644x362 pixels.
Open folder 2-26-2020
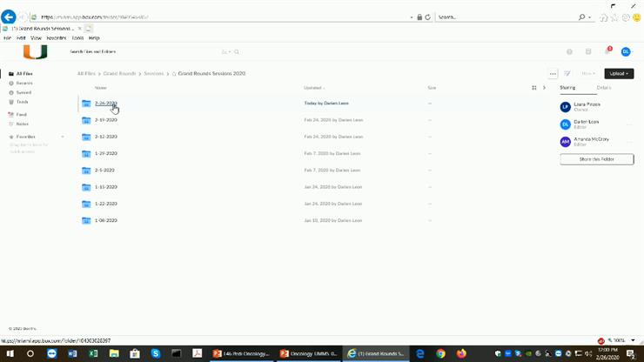coord(106,104)
